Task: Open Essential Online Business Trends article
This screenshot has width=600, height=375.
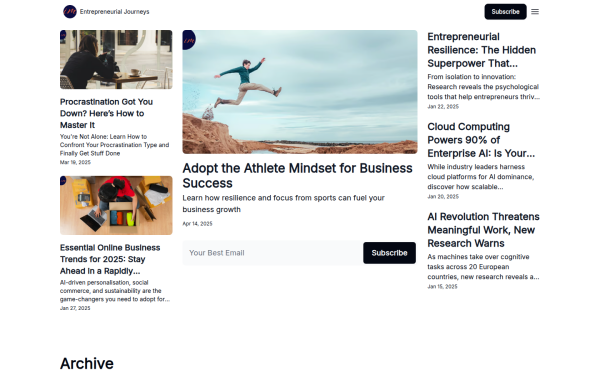Action: [110, 259]
